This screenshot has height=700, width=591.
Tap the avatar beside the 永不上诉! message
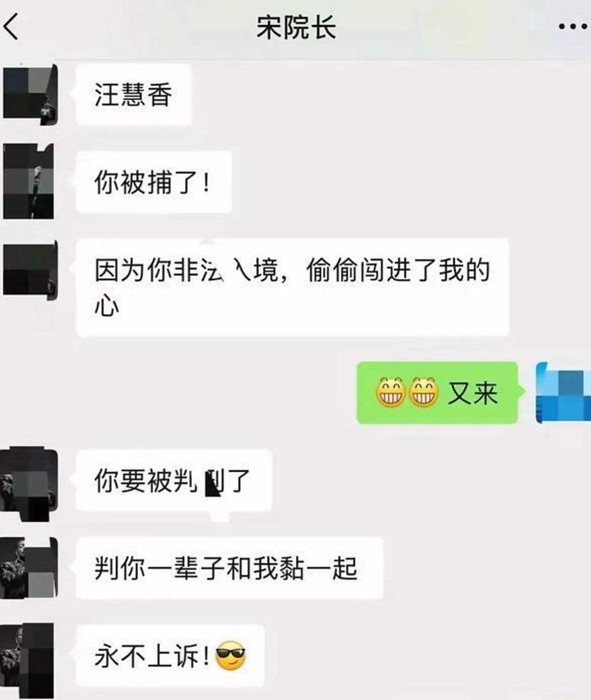(27, 660)
